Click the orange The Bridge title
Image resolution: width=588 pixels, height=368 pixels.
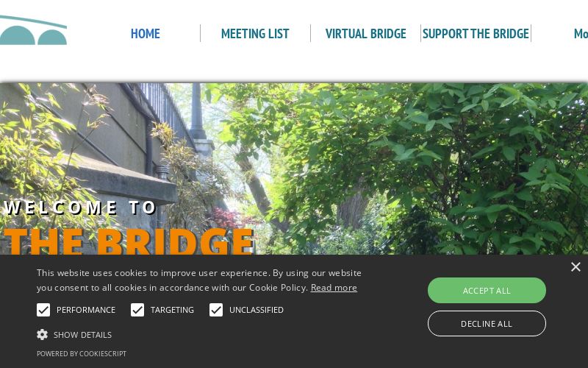(x=129, y=241)
